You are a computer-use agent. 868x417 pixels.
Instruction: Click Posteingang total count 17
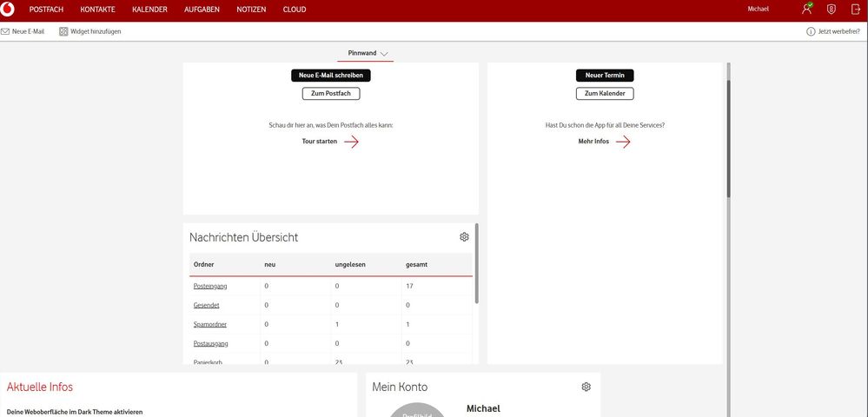pos(409,287)
